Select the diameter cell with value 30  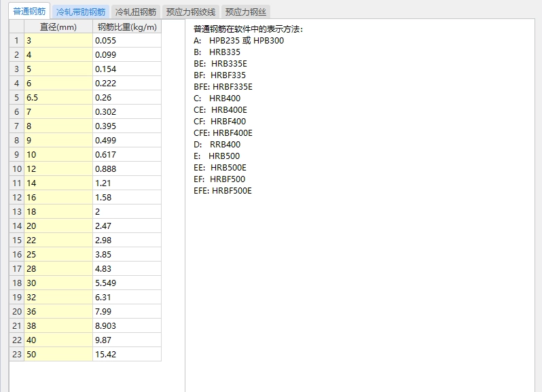[58, 283]
